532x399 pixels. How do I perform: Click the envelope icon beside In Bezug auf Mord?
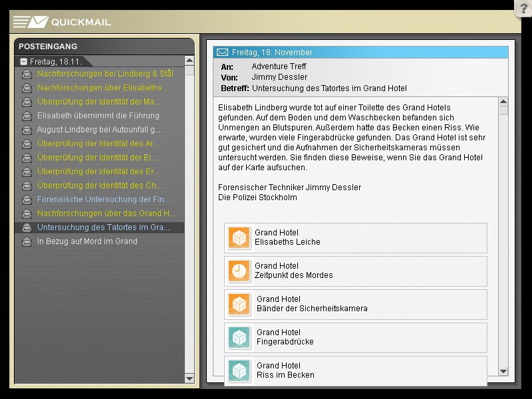pos(27,242)
